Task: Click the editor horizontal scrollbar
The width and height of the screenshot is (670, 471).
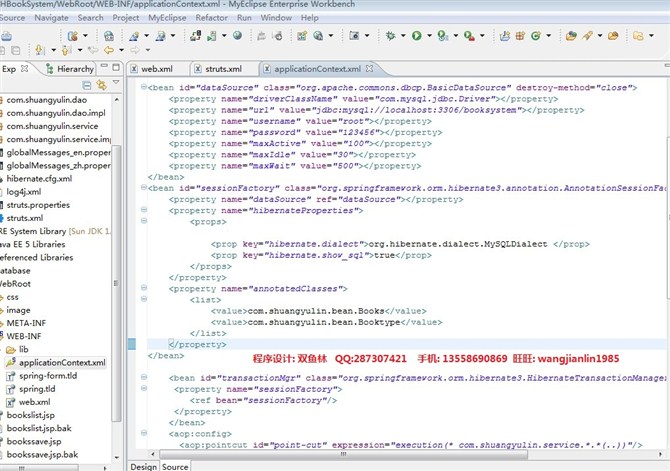Action: pyautogui.click(x=343, y=454)
